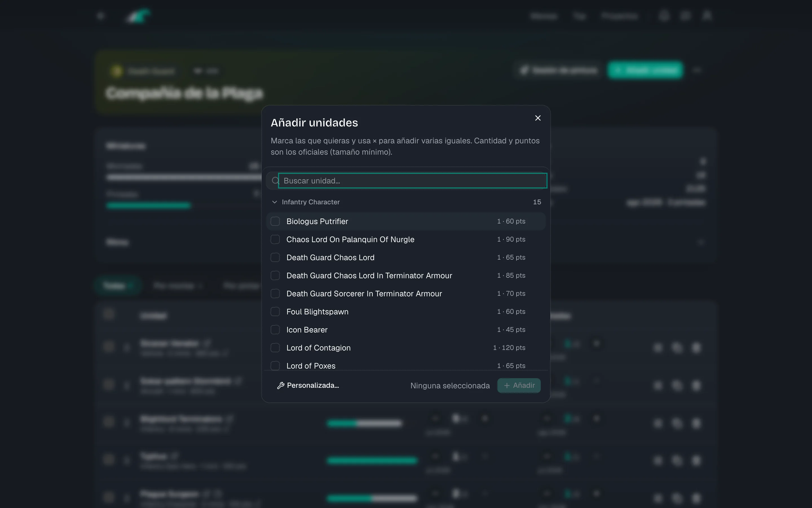This screenshot has height=508, width=812.
Task: Check the Icon Bearer checkbox
Action: pyautogui.click(x=275, y=330)
